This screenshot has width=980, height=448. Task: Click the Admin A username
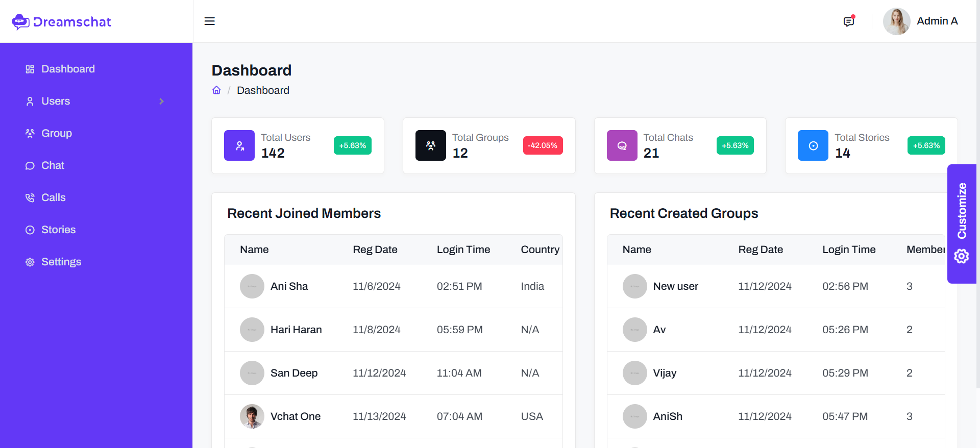(x=937, y=21)
